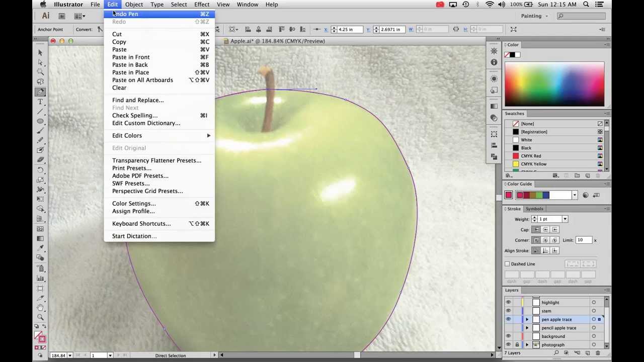This screenshot has width=644, height=362.
Task: Select the Pen tool
Action: (x=40, y=92)
